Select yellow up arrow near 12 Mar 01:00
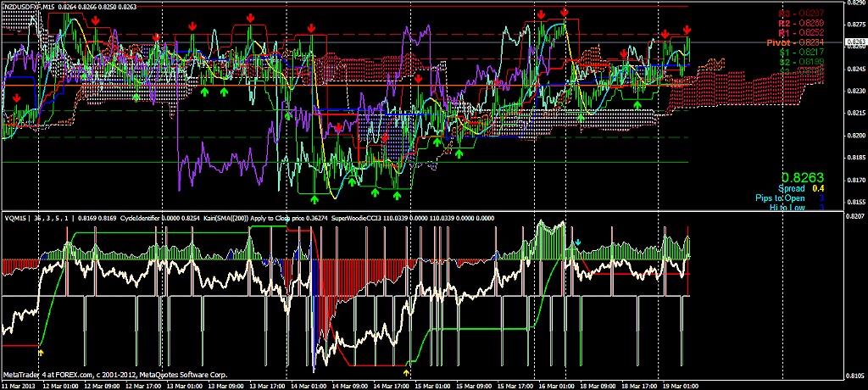The width and height of the screenshot is (868, 390). coord(41,352)
